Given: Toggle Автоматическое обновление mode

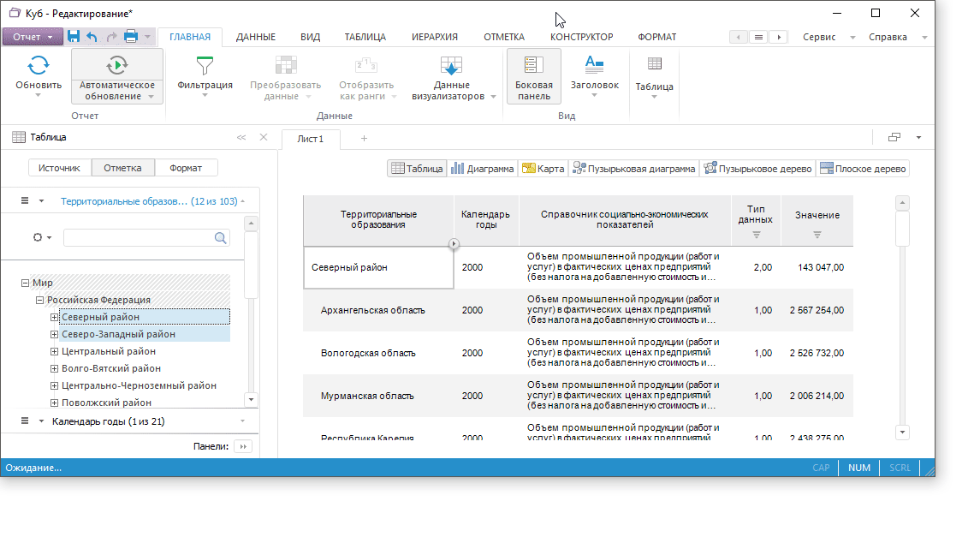Looking at the screenshot, I should pos(117,67).
